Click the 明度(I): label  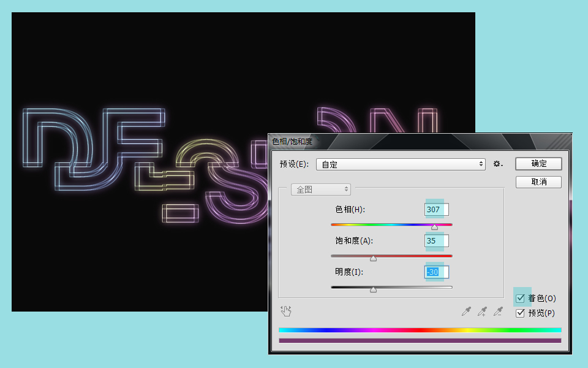click(349, 272)
